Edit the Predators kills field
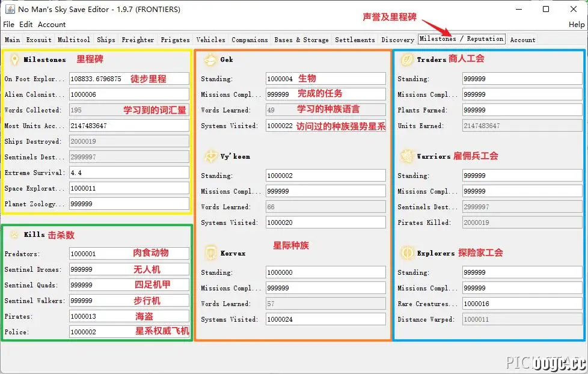Image resolution: width=588 pixels, height=374 pixels. click(129, 254)
